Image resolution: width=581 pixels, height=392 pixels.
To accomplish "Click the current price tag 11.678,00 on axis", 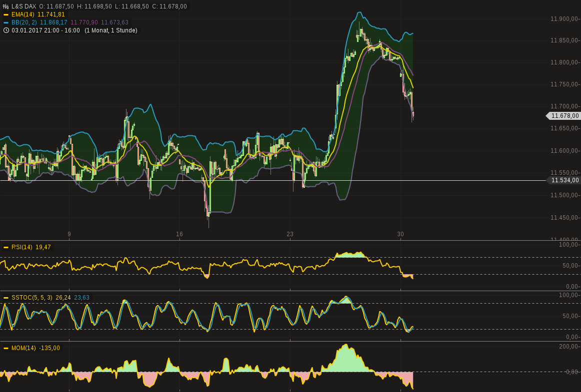I will (x=564, y=116).
